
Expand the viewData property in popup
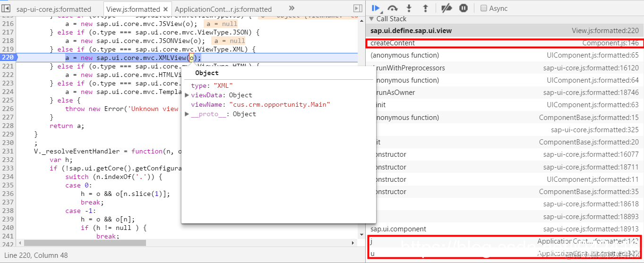tap(187, 95)
